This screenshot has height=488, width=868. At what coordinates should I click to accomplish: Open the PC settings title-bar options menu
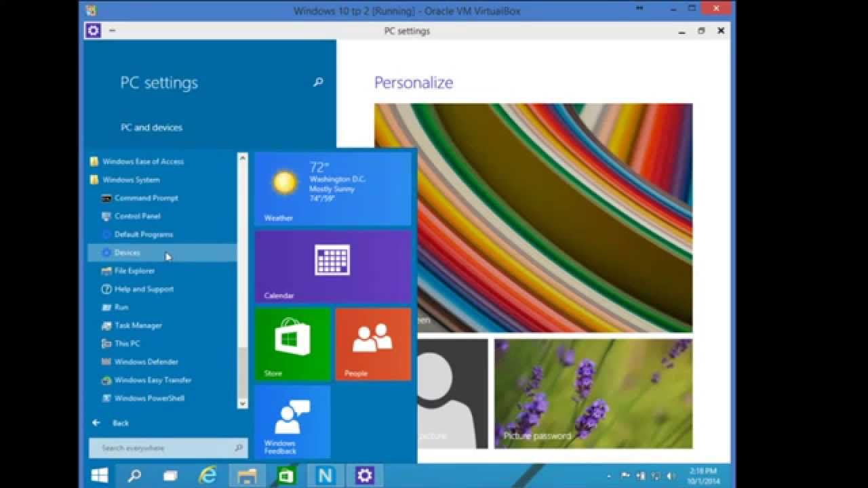[112, 30]
